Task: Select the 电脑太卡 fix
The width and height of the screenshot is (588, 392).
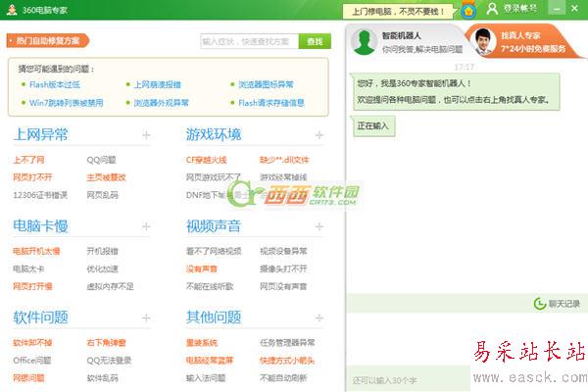Action: (28, 269)
